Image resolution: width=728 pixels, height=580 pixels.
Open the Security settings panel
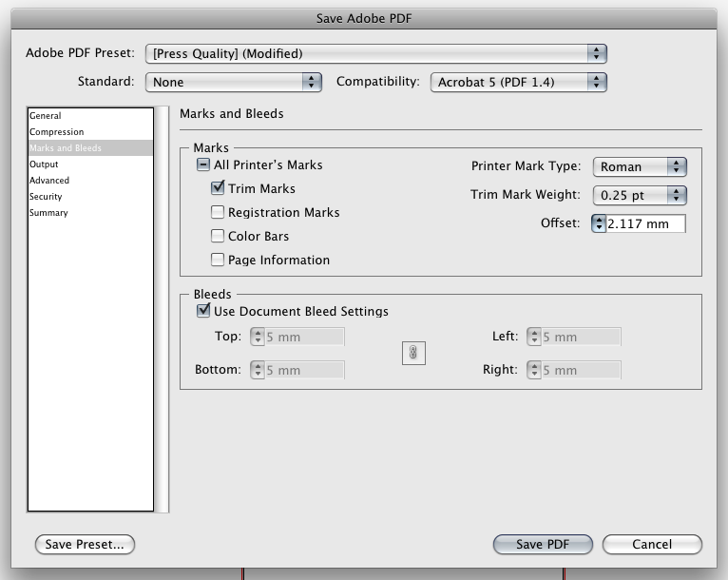point(48,197)
